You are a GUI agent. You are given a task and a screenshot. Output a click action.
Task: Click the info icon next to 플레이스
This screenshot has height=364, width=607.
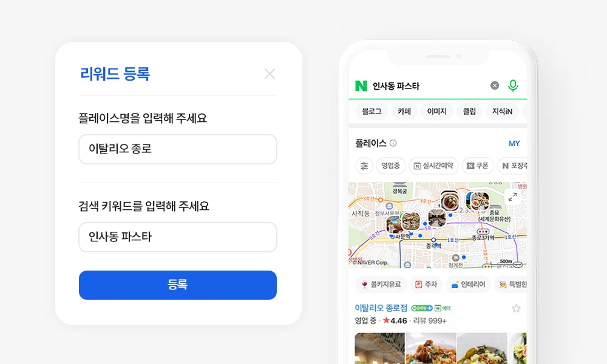point(393,143)
